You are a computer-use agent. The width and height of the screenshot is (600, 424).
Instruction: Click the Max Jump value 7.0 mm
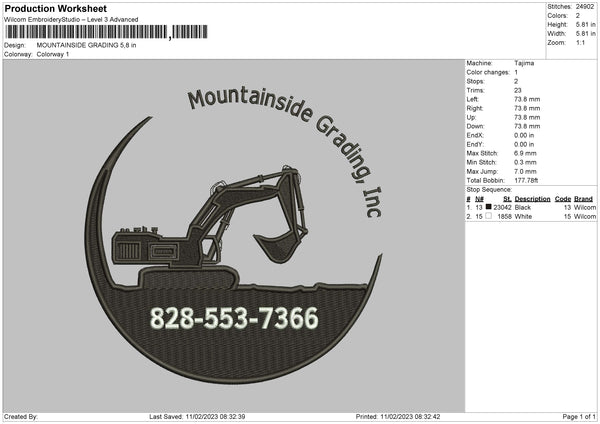(x=525, y=171)
